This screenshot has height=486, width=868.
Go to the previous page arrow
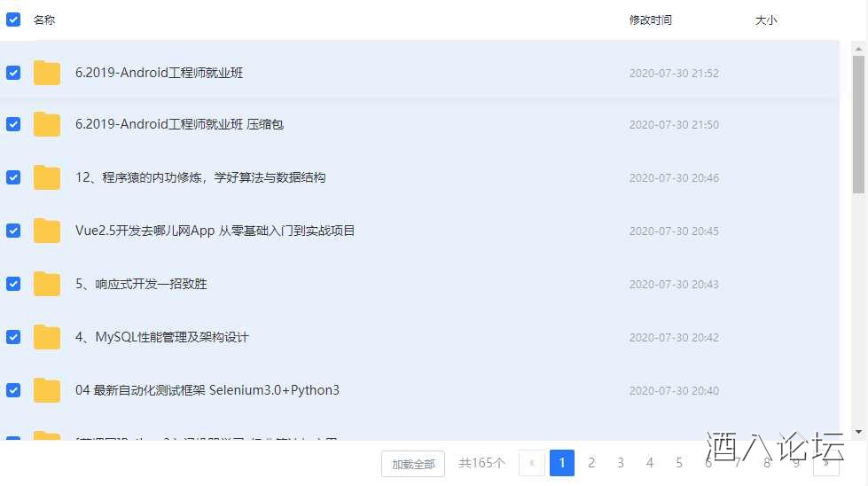[531, 463]
